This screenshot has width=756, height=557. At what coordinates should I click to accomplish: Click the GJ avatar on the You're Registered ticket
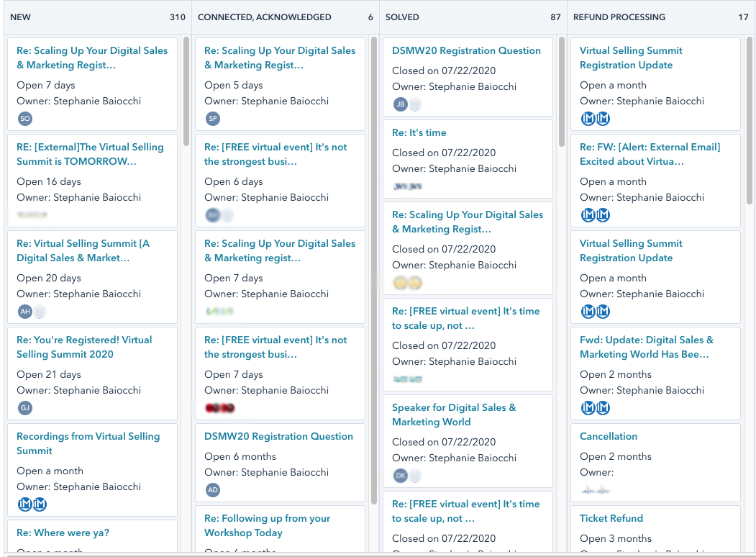coord(25,408)
